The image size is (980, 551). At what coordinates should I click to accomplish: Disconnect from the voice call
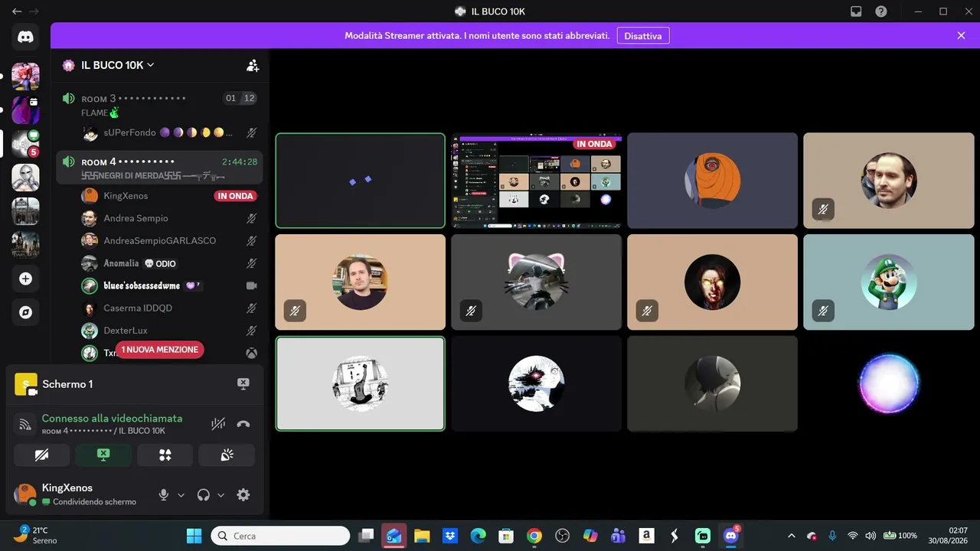[x=243, y=424]
